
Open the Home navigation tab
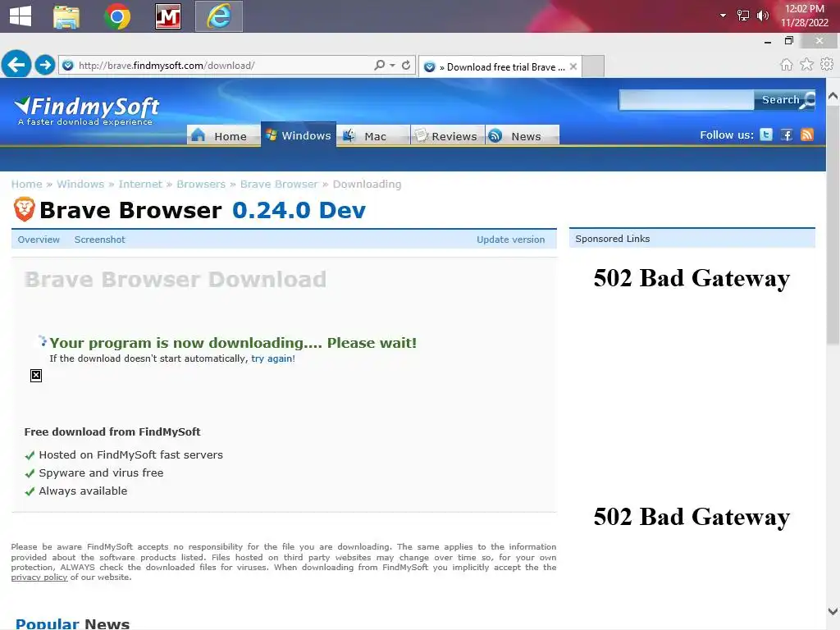point(223,135)
